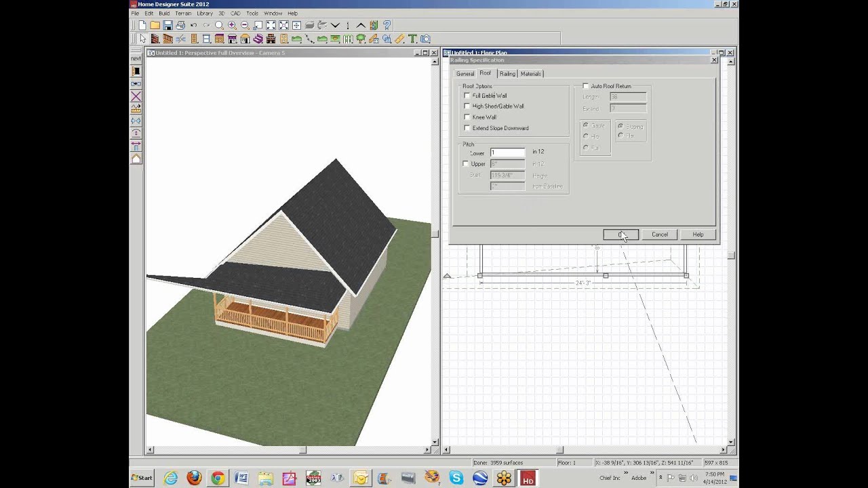868x488 pixels.
Task: Click the next button in the side toolbar
Action: (x=136, y=59)
